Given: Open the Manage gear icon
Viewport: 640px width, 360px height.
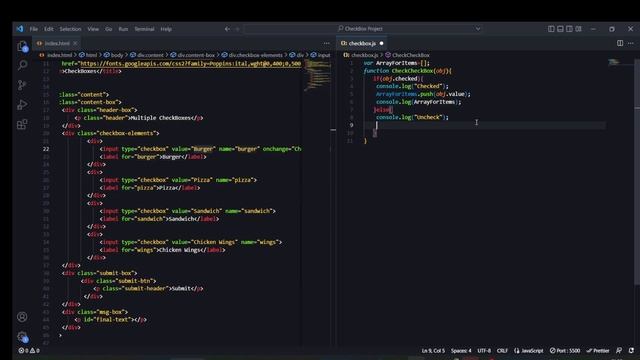Looking at the screenshot, I should click(x=22, y=337).
